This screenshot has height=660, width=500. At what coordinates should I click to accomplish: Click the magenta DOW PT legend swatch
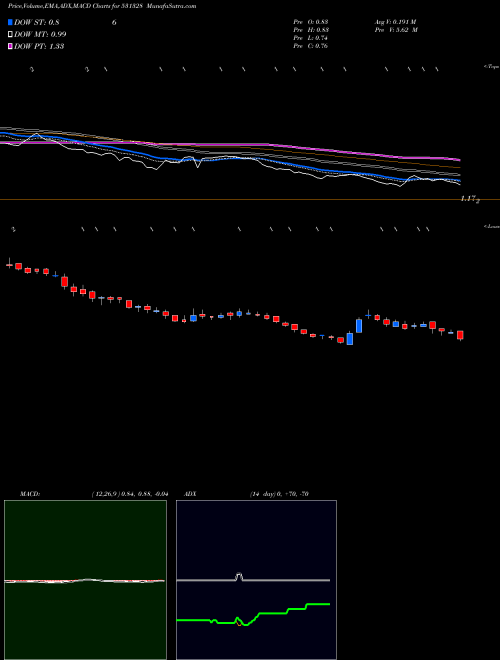point(10,46)
